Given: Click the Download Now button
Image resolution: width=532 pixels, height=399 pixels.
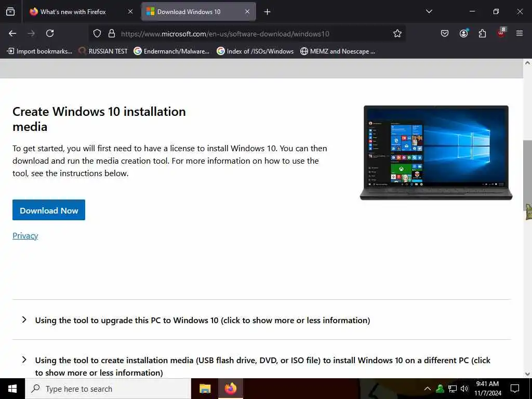Looking at the screenshot, I should click(x=49, y=210).
